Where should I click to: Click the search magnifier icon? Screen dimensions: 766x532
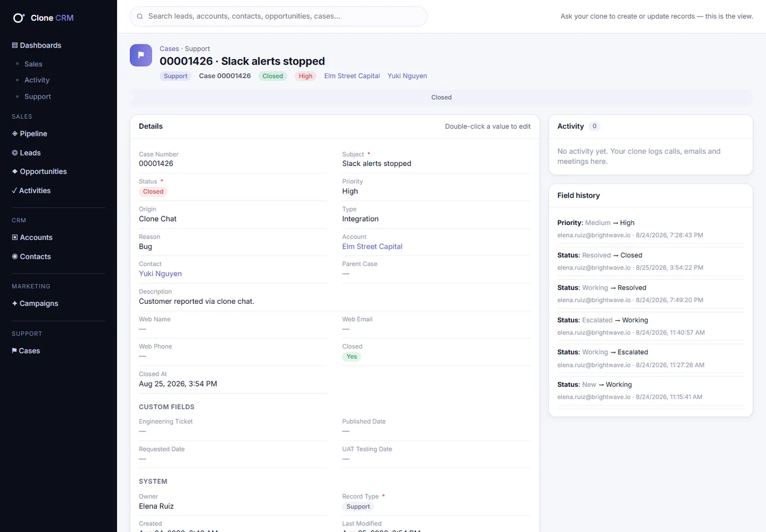pyautogui.click(x=140, y=16)
